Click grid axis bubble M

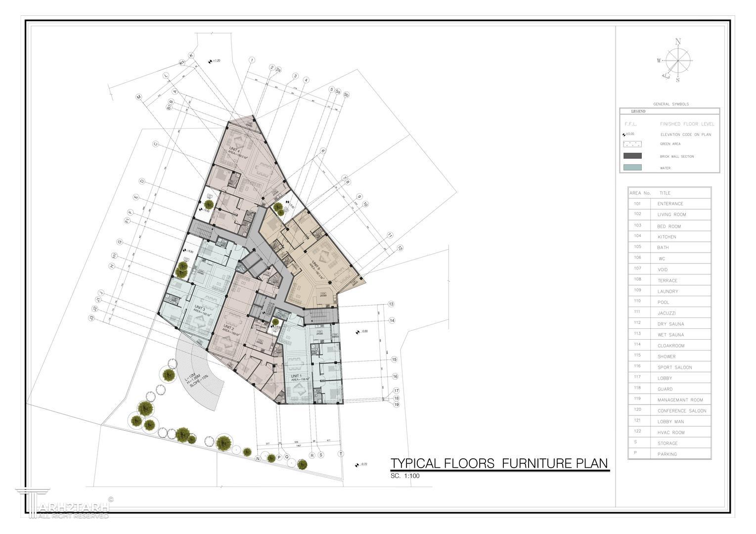(x=139, y=97)
